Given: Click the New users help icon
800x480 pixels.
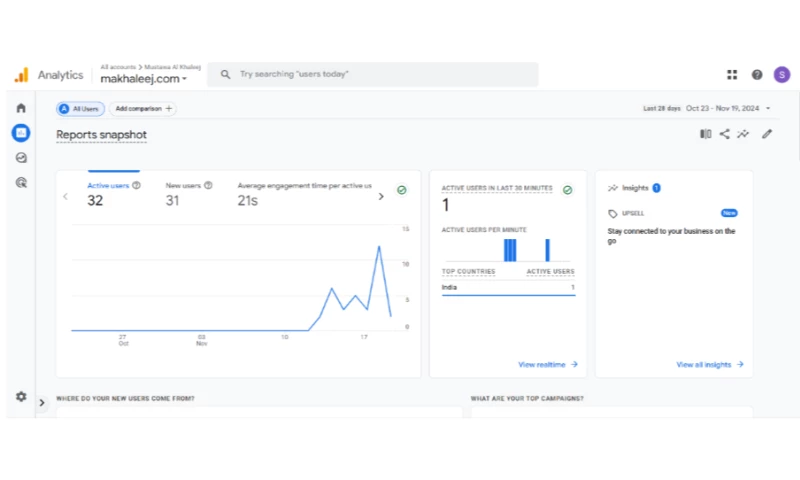Looking at the screenshot, I should pyautogui.click(x=208, y=186).
